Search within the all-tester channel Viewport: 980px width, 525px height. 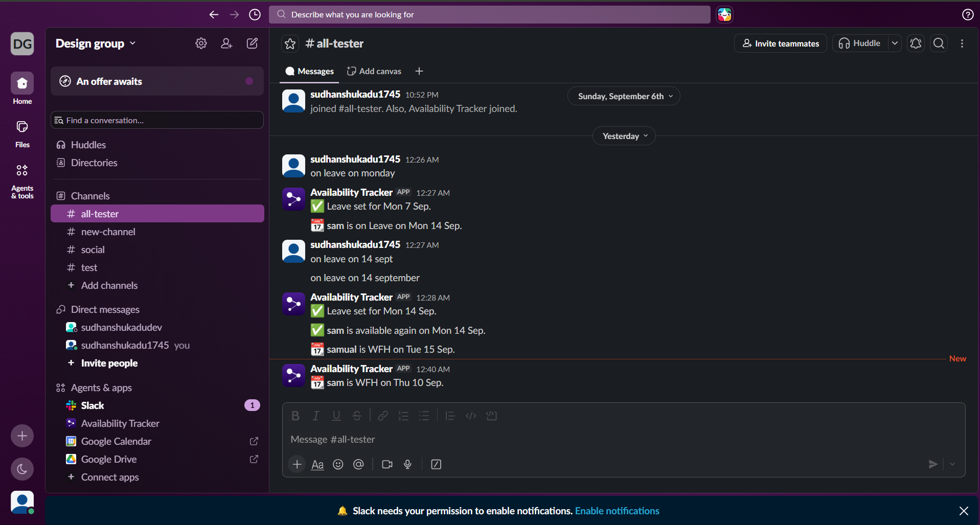click(x=939, y=43)
